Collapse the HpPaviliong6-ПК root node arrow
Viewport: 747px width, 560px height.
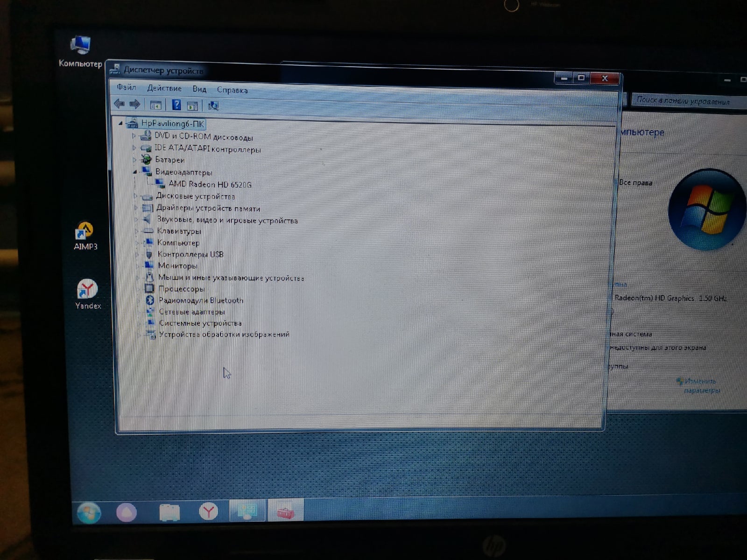[x=121, y=123]
